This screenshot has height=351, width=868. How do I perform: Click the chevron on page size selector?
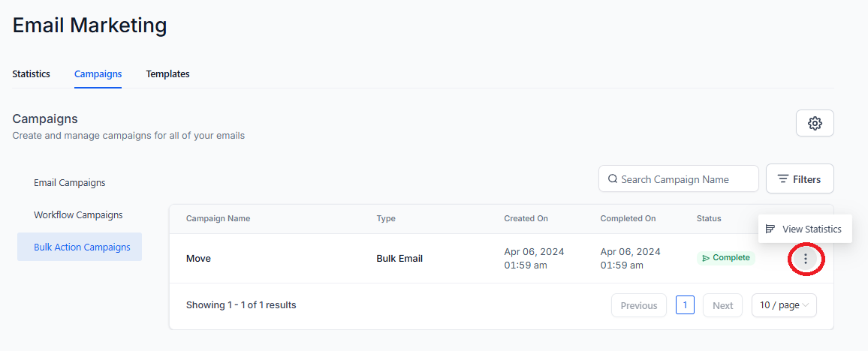pyautogui.click(x=806, y=305)
